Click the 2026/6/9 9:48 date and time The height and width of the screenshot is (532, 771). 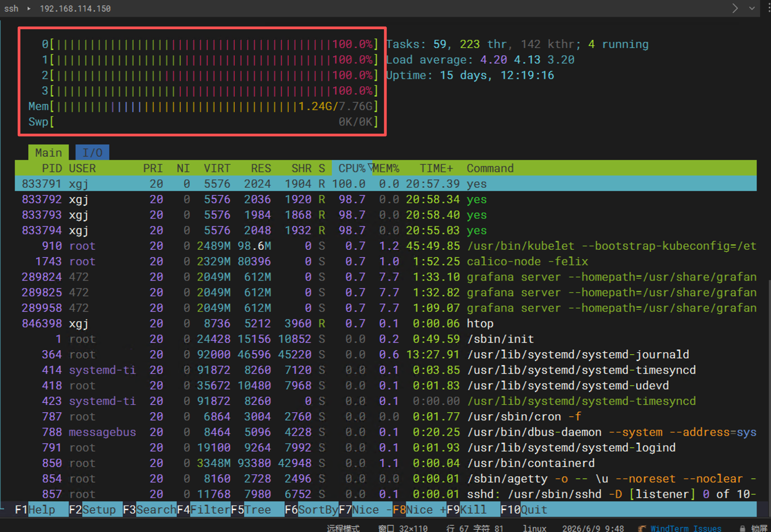tap(593, 528)
